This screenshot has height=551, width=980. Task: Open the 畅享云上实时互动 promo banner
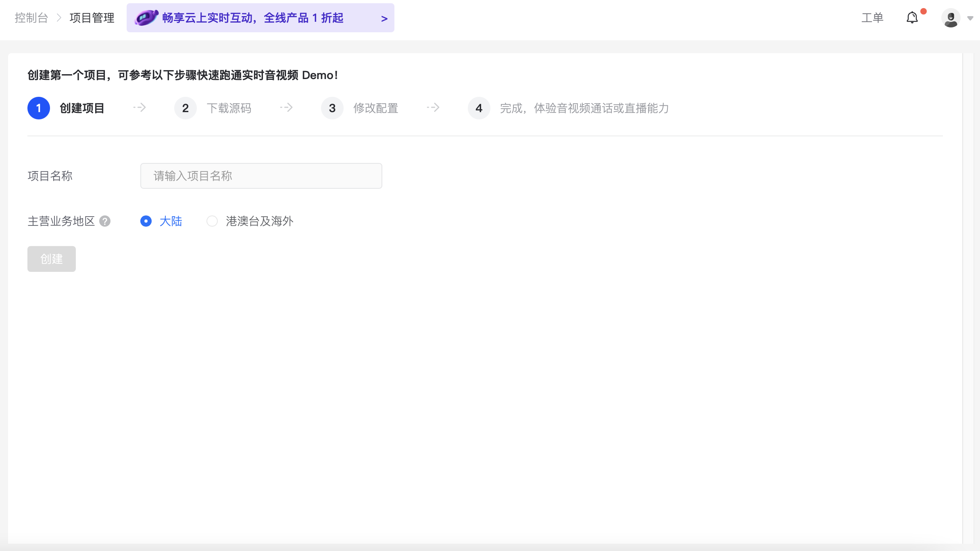coord(253,18)
